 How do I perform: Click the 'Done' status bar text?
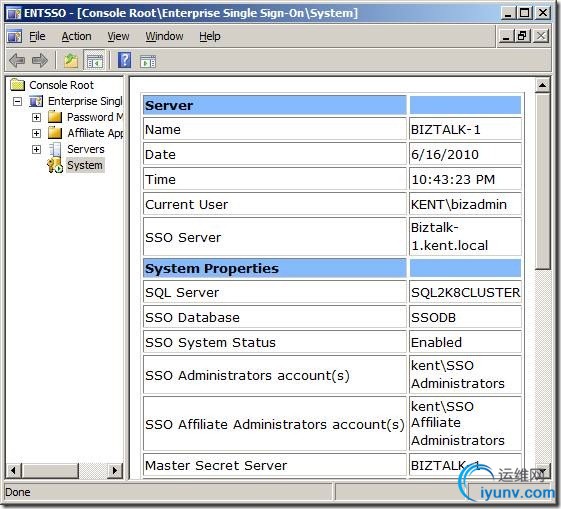tap(18, 492)
